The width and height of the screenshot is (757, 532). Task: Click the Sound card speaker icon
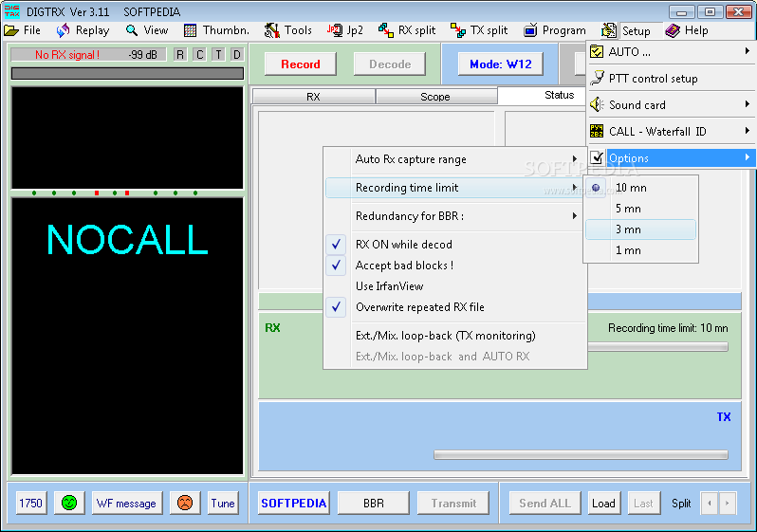[x=598, y=104]
